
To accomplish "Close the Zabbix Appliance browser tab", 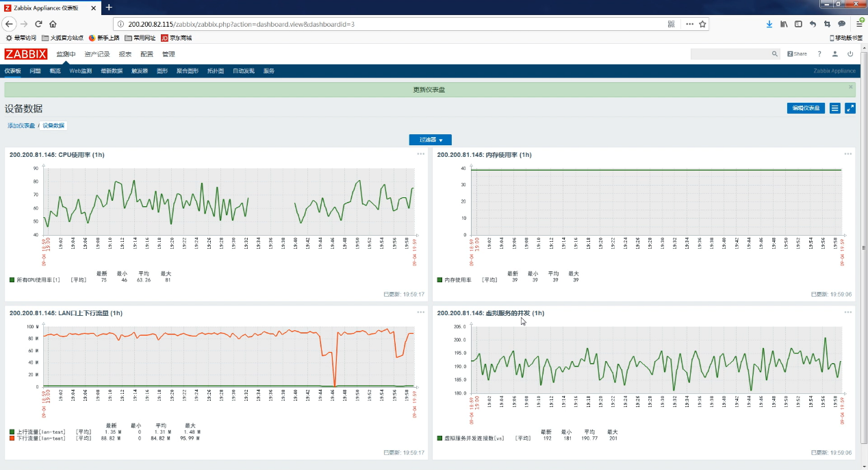I will click(x=95, y=7).
